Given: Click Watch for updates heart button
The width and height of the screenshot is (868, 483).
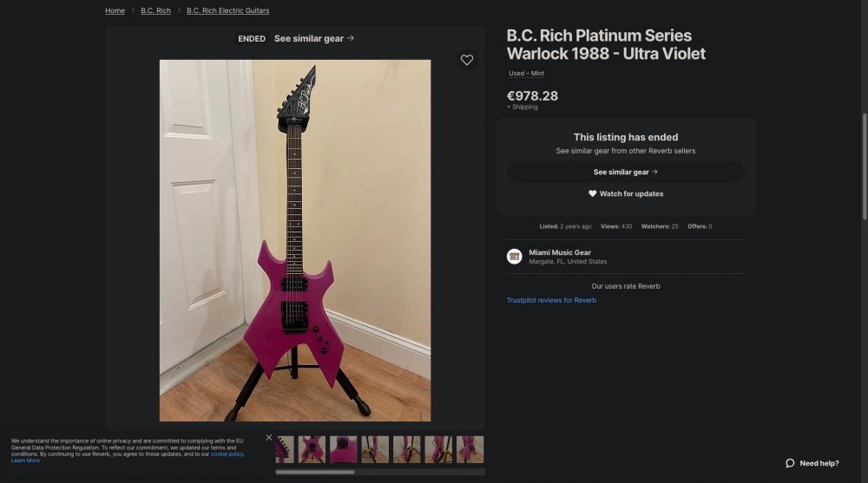Looking at the screenshot, I should click(626, 193).
